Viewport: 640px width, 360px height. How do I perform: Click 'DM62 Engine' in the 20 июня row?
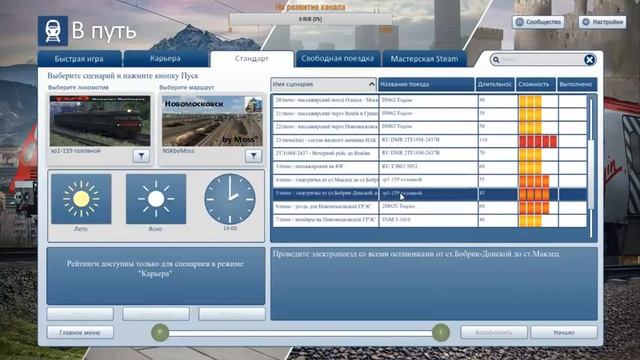[x=397, y=100]
